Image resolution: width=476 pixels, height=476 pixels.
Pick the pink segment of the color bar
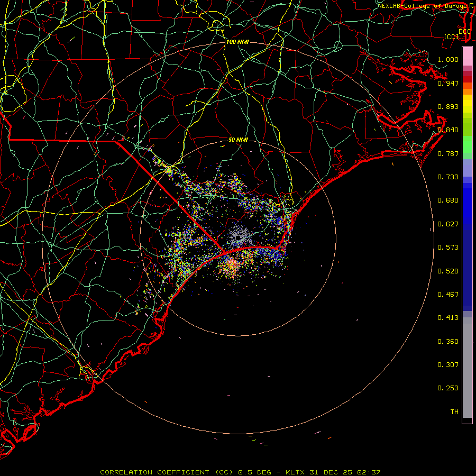(x=467, y=57)
